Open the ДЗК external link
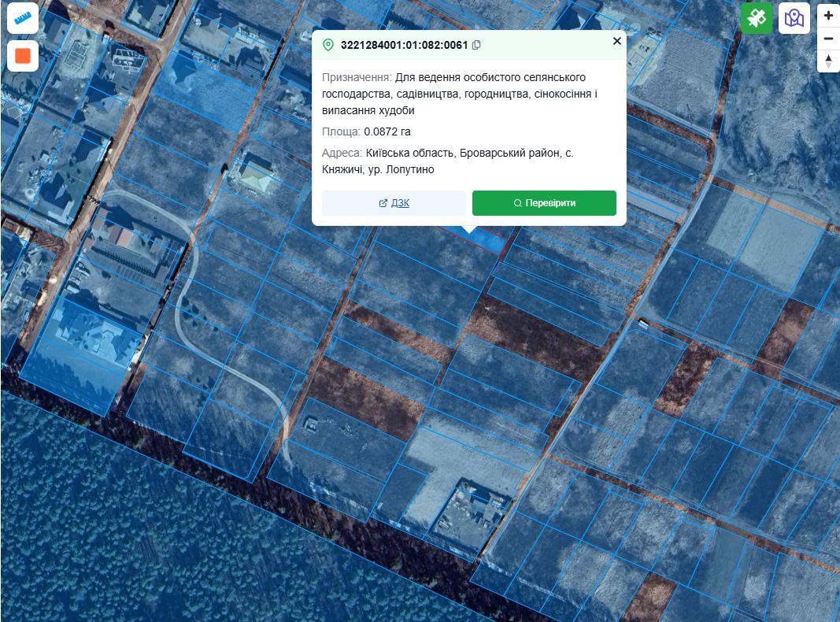The image size is (840, 622). 394,203
